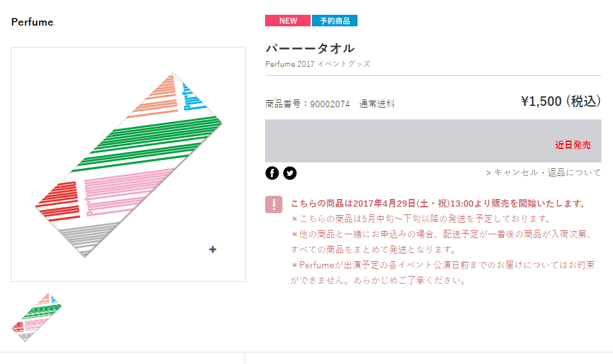Click the red exclamation notice icon

point(273,205)
